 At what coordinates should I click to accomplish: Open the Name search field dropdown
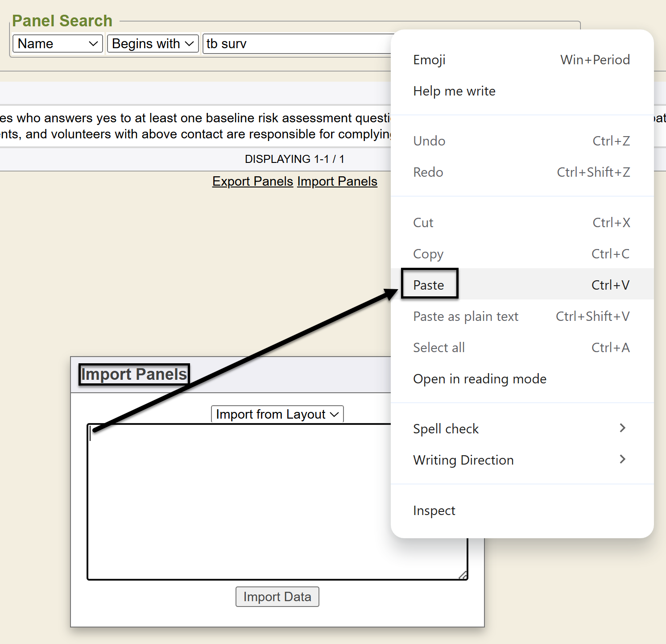tap(58, 44)
